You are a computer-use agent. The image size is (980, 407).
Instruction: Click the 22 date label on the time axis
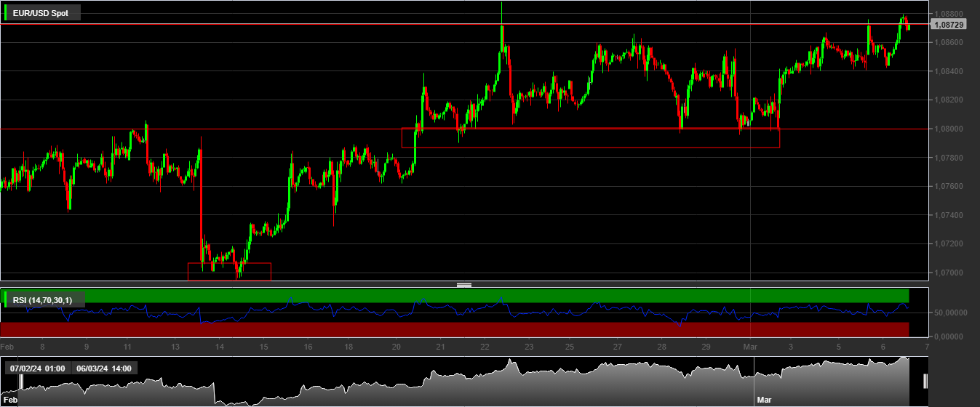[485, 347]
